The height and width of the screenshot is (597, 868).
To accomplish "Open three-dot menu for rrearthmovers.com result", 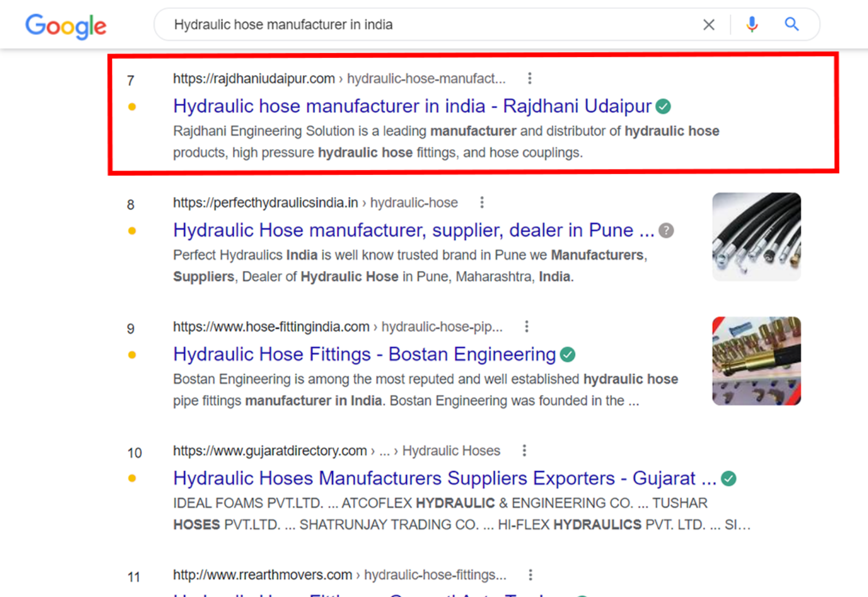I will tap(530, 575).
